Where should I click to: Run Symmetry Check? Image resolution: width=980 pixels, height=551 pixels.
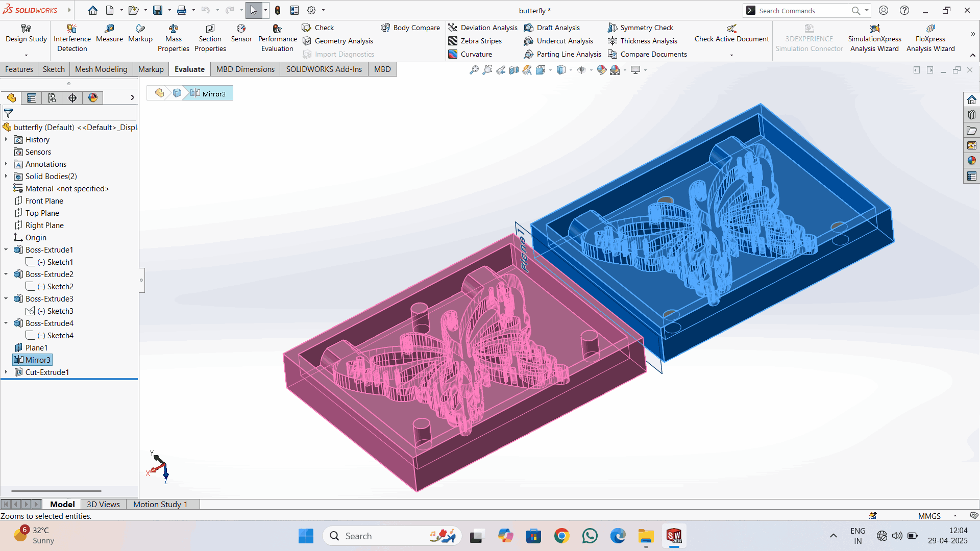[x=641, y=28]
